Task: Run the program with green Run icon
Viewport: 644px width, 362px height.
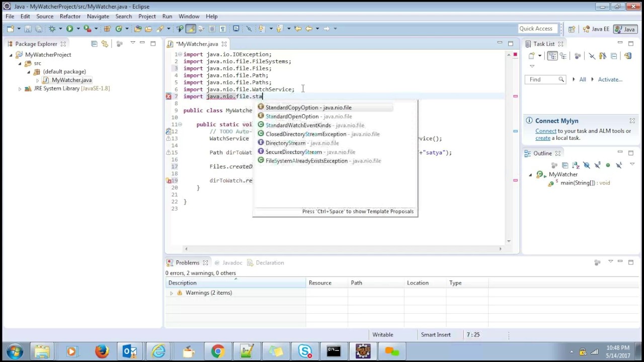Action: [x=69, y=29]
